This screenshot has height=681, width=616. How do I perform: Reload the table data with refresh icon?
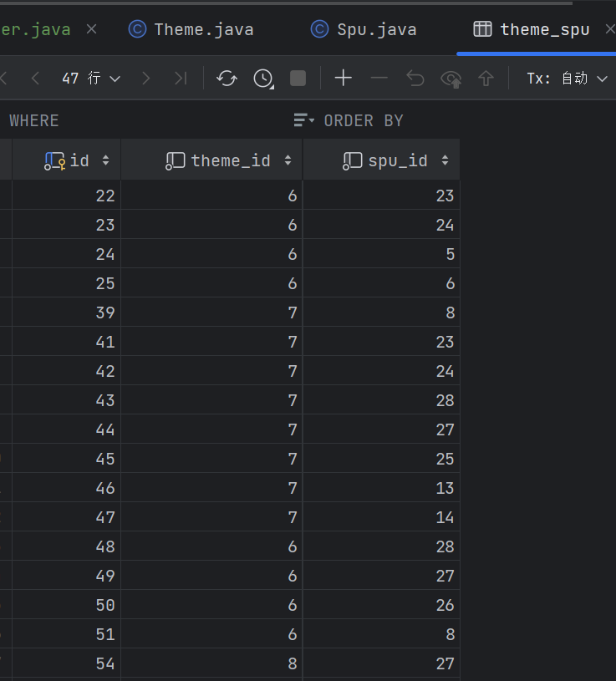coord(227,79)
